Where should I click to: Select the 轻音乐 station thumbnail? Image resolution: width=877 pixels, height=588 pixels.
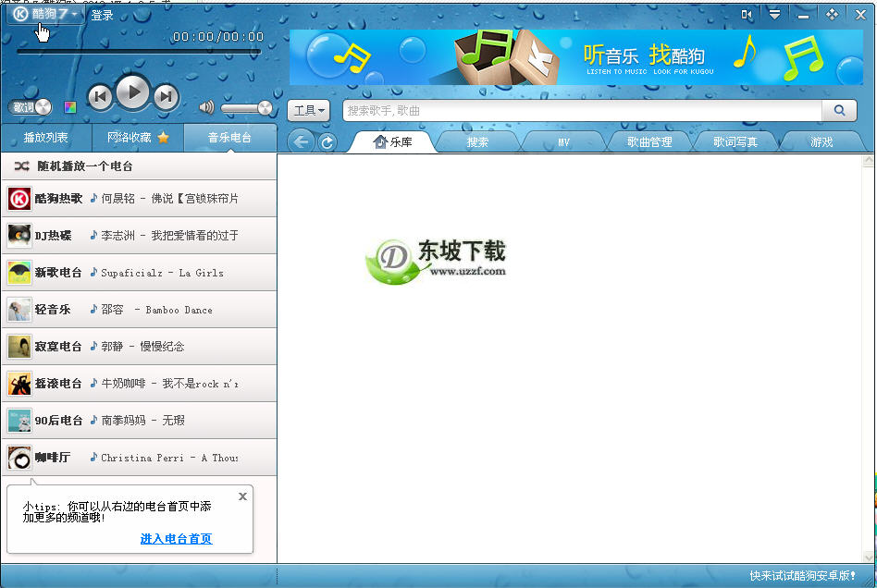pos(19,309)
